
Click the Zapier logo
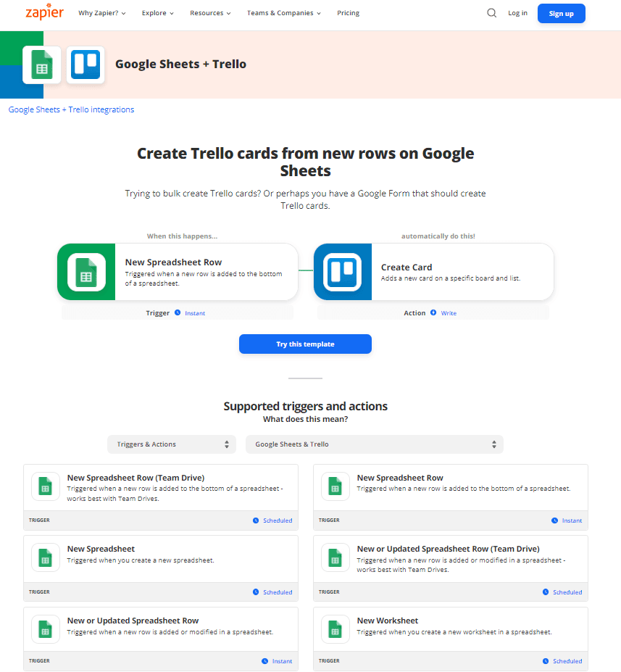(44, 12)
